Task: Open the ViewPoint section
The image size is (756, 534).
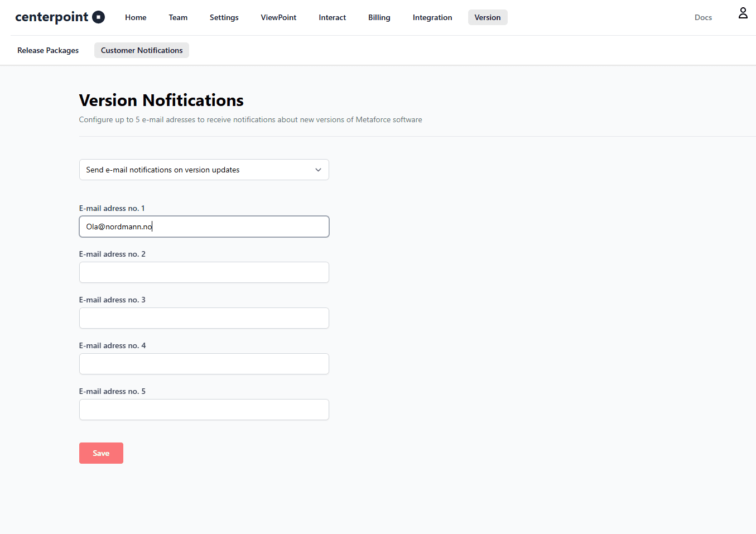Action: pyautogui.click(x=278, y=17)
